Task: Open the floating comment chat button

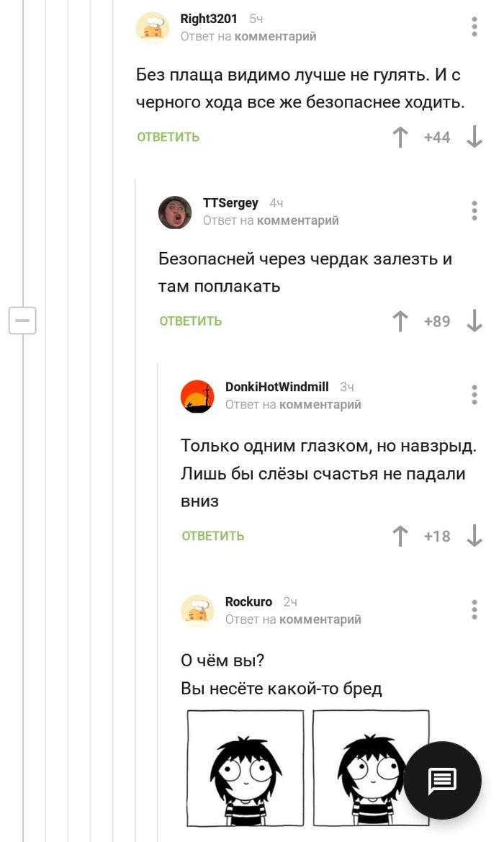Action: point(442,780)
